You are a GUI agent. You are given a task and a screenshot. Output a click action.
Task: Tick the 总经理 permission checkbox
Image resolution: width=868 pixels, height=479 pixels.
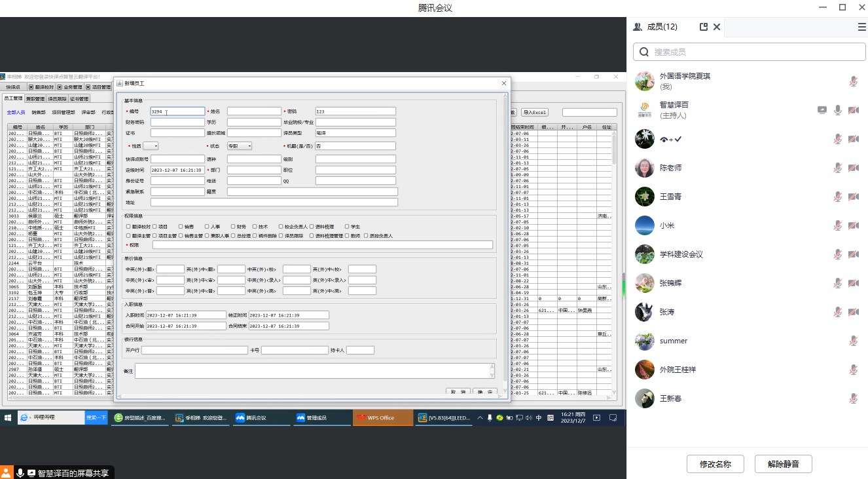click(233, 236)
